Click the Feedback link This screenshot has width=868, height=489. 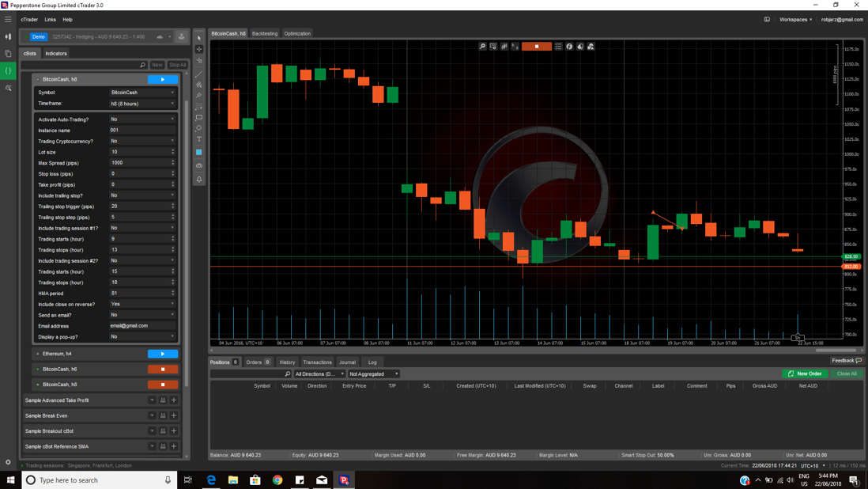[847, 361]
